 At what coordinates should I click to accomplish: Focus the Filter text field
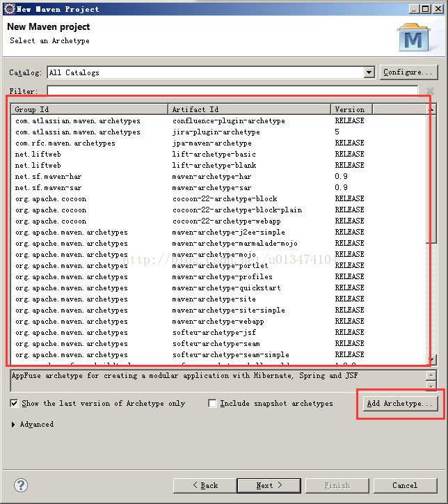[x=233, y=90]
